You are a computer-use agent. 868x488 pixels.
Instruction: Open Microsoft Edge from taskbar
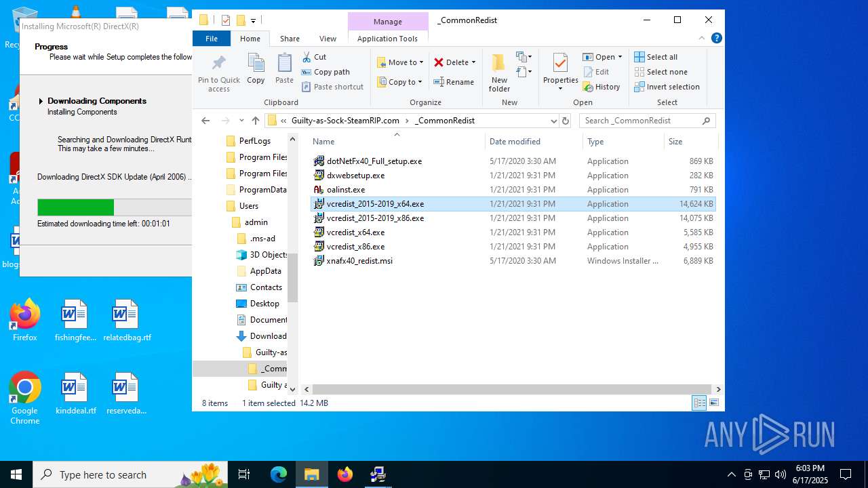point(279,474)
